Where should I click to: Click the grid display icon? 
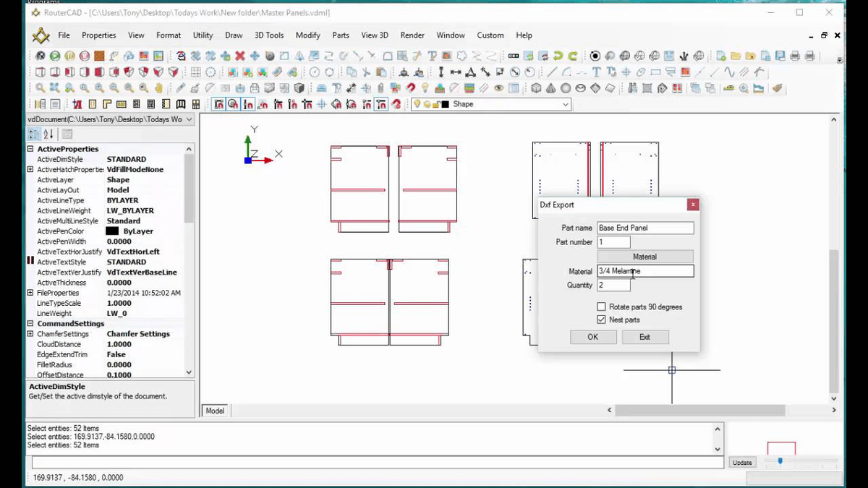195,72
